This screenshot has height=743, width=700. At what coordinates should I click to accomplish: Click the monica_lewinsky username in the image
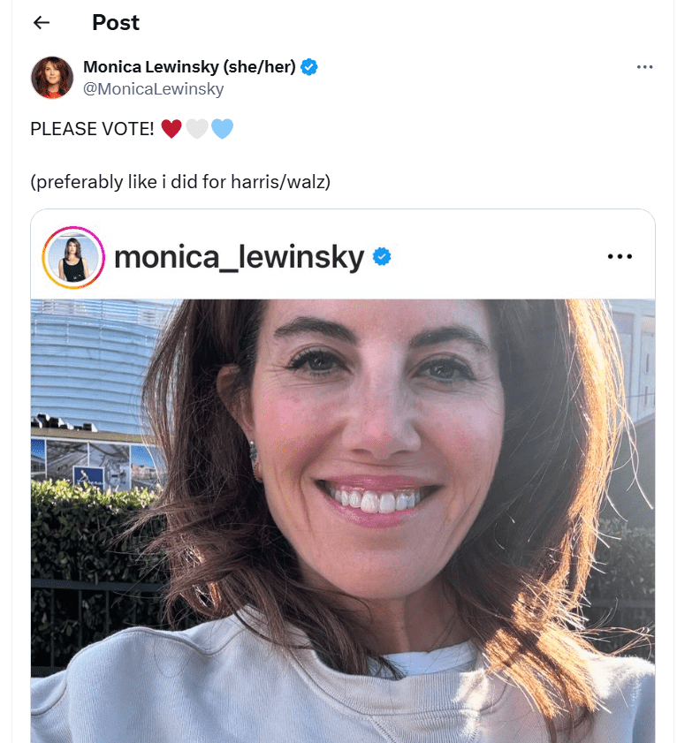pyautogui.click(x=239, y=257)
